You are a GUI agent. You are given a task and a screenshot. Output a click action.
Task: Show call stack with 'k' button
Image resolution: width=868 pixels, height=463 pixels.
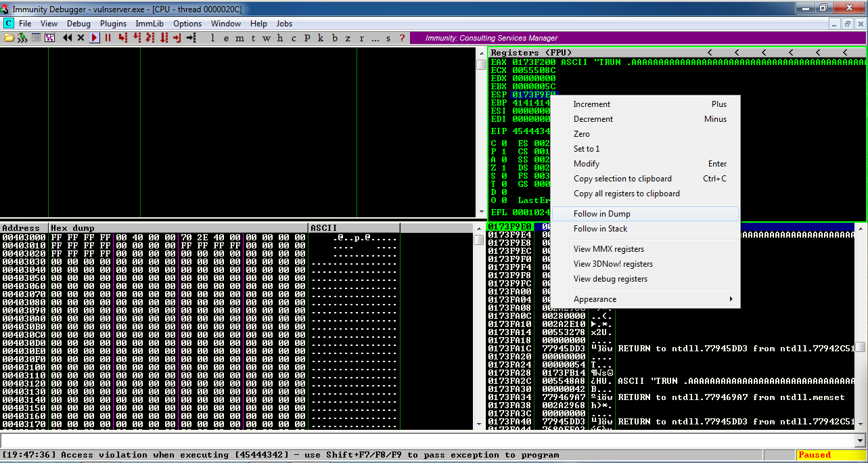(x=321, y=38)
